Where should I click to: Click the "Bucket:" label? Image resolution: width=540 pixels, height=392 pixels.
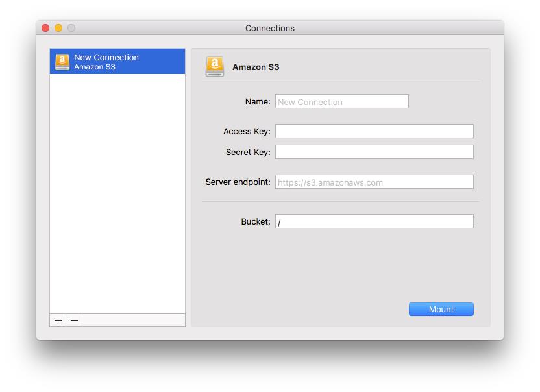click(256, 221)
